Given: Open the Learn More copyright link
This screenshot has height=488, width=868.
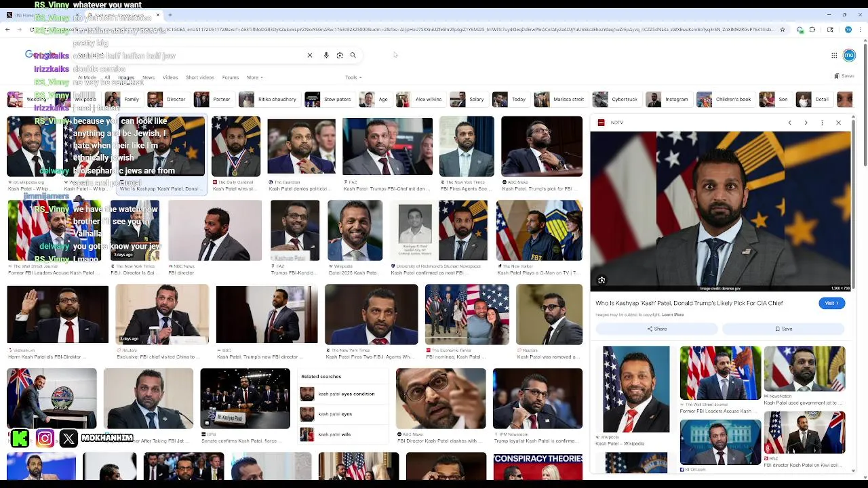Looking at the screenshot, I should pyautogui.click(x=673, y=314).
